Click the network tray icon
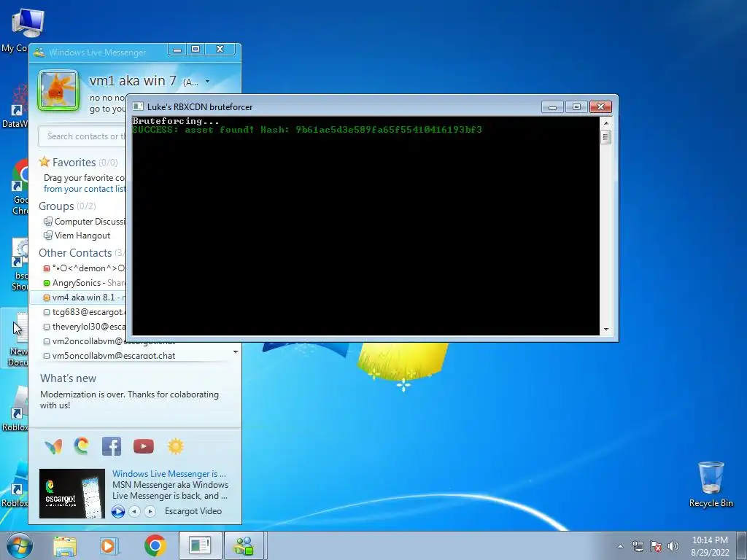 coord(638,546)
